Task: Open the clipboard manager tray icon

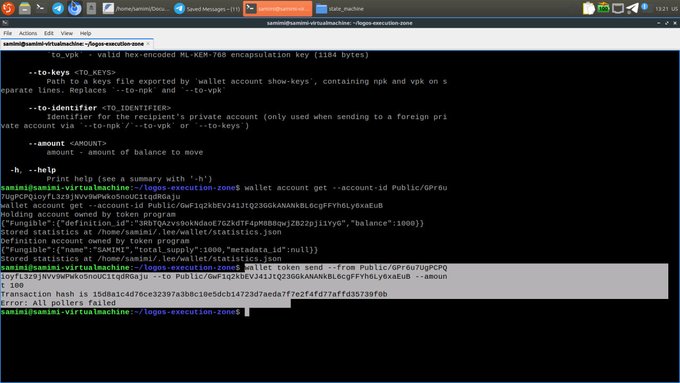Action: pos(588,8)
